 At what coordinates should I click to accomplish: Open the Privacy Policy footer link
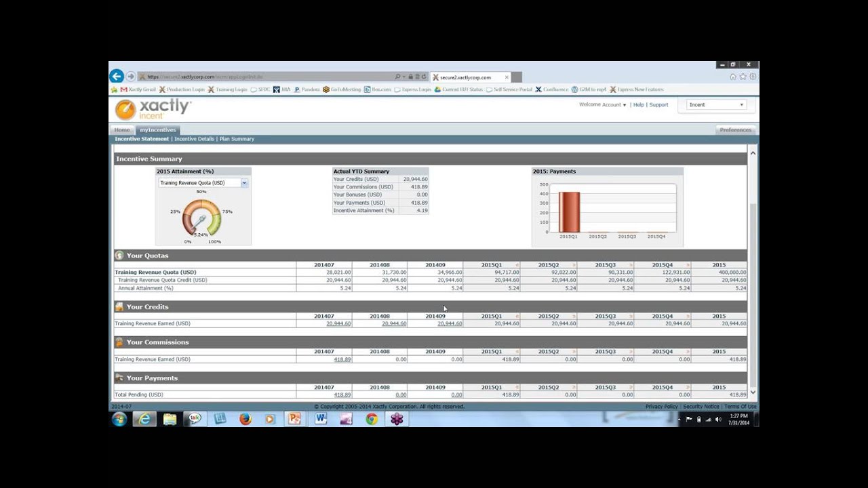(x=661, y=407)
